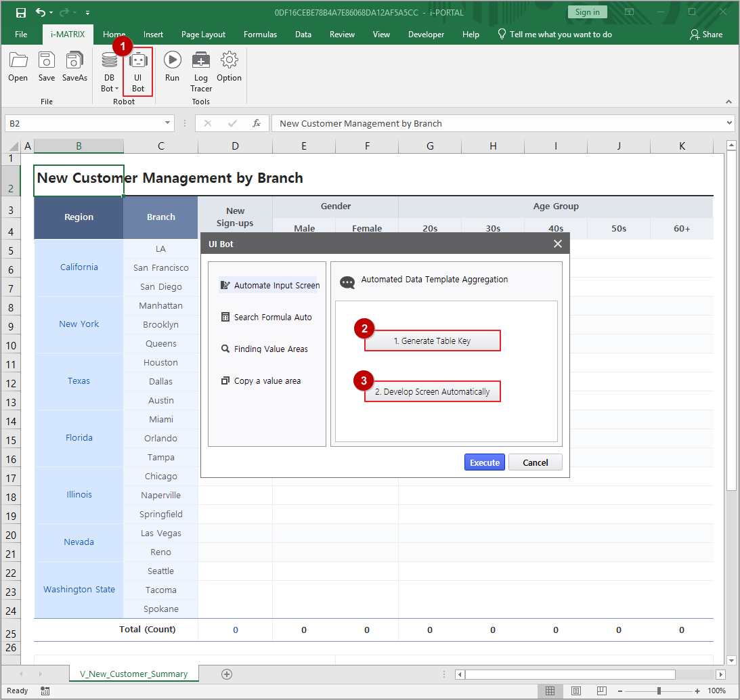Click the SaveAs icon in ribbon
Viewport: 740px width, 700px height.
click(74, 67)
